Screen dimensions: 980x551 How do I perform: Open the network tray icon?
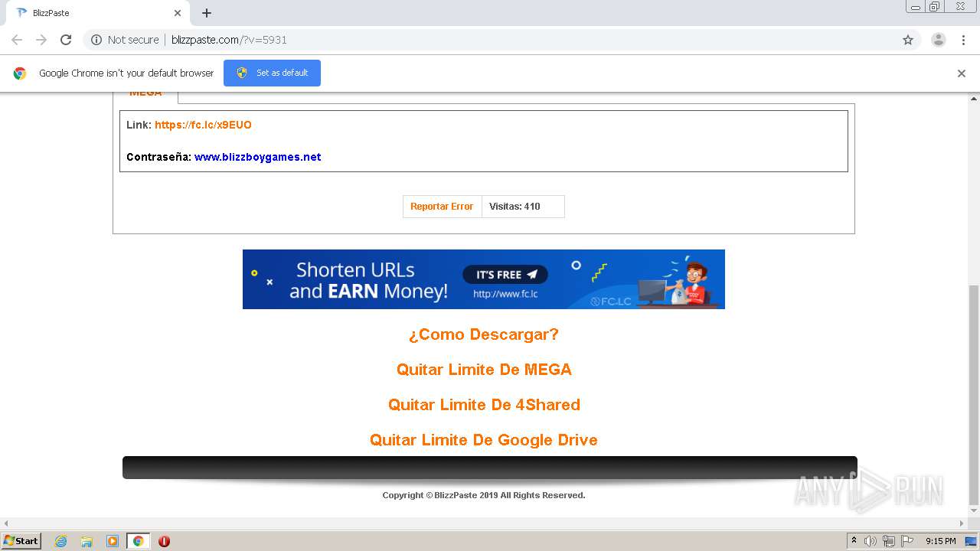pos(889,541)
